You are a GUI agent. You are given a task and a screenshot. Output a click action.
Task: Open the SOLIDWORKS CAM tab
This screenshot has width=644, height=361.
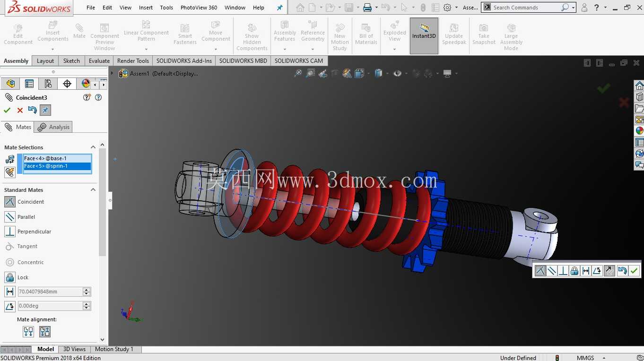point(299,61)
